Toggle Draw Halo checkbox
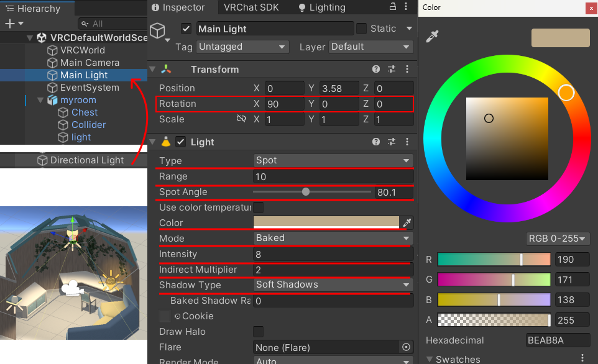Screen dimensions: 598x364 pos(258,332)
